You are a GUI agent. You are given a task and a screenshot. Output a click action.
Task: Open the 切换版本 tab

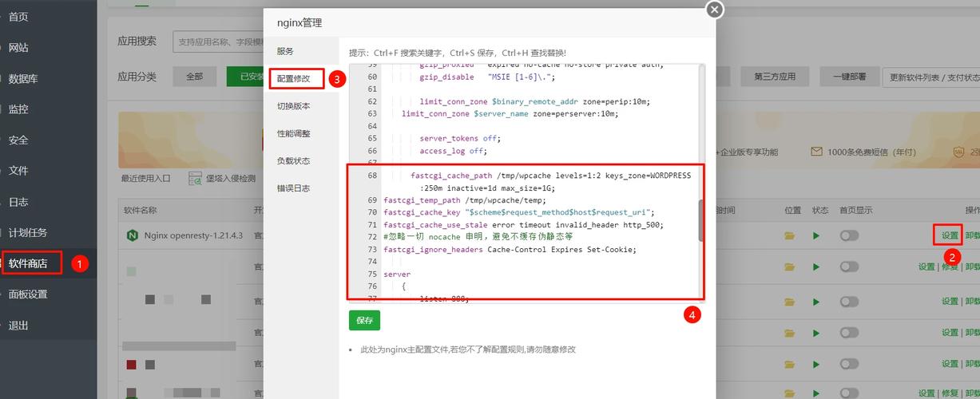[x=293, y=106]
